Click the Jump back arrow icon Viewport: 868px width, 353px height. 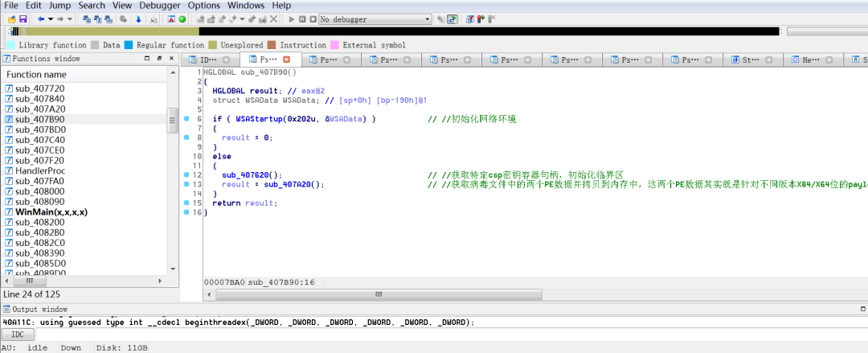coord(41,18)
